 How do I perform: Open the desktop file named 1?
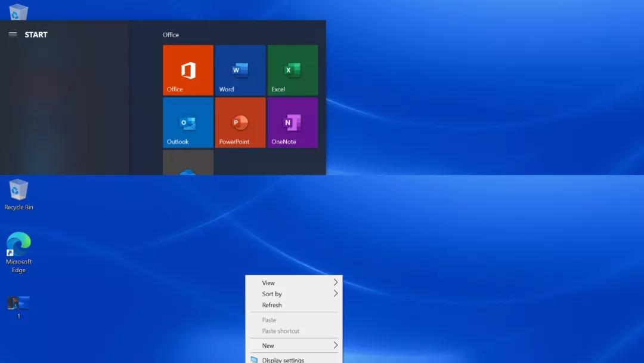(x=18, y=303)
